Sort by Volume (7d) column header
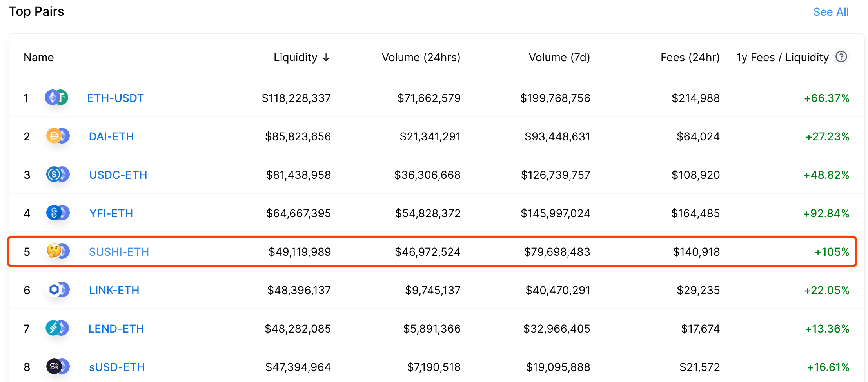 (559, 57)
